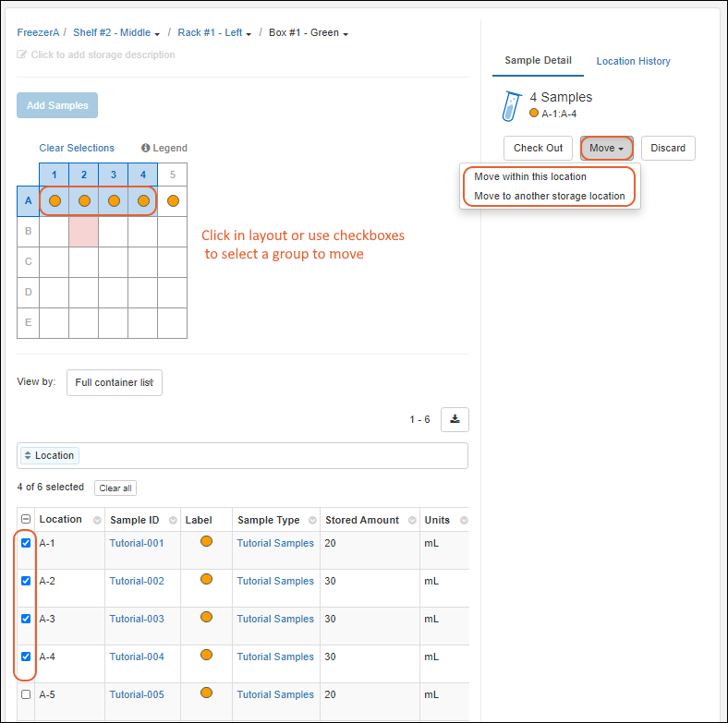Image resolution: width=728 pixels, height=723 pixels.
Task: Choose Move to another storage location
Action: pos(549,196)
